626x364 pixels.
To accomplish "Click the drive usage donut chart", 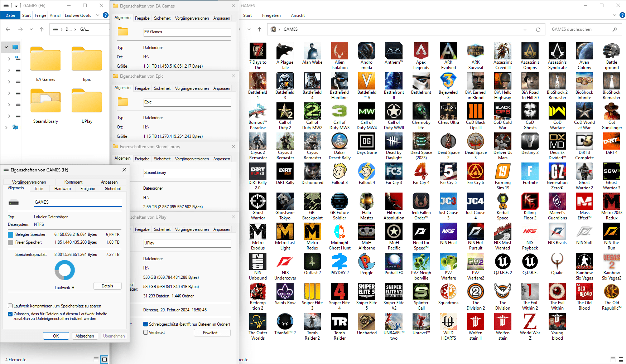I will point(65,270).
